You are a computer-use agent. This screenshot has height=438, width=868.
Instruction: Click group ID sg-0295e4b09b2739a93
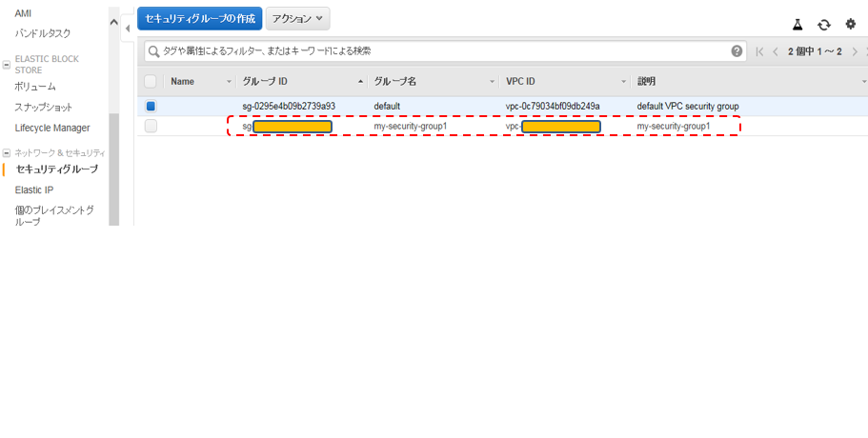(x=289, y=107)
